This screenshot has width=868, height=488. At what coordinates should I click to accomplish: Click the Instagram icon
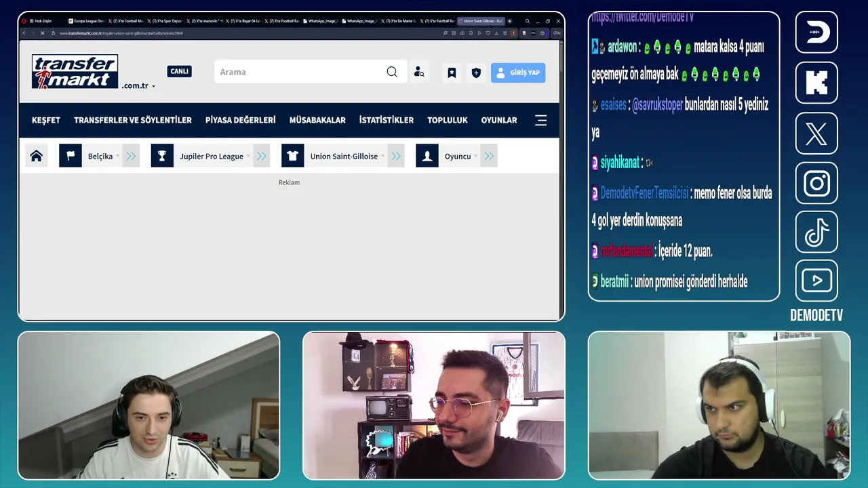pos(816,183)
